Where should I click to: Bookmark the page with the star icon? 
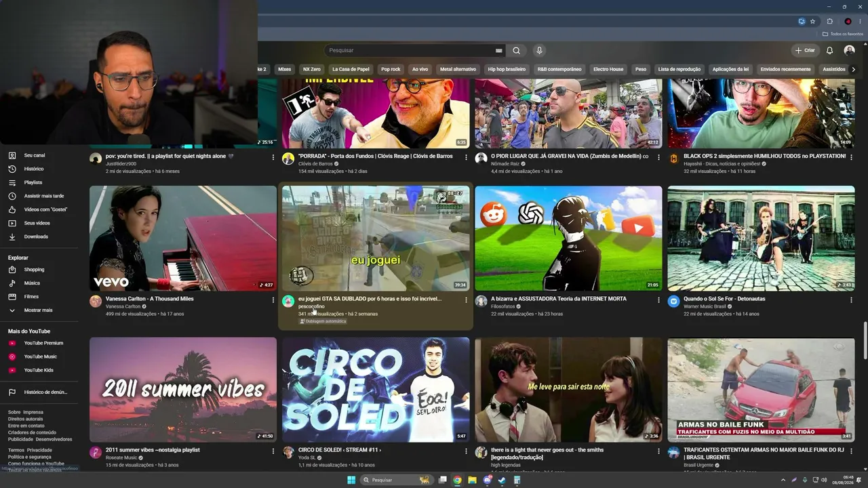tap(812, 21)
